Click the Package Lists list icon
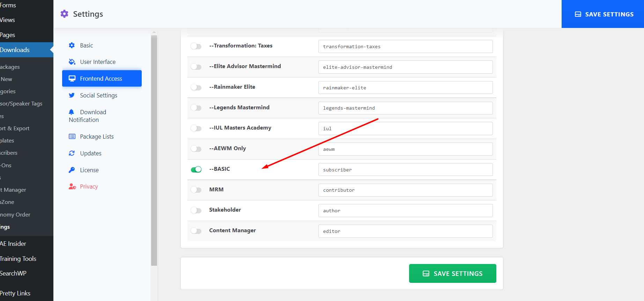Image resolution: width=644 pixels, height=301 pixels. (72, 137)
